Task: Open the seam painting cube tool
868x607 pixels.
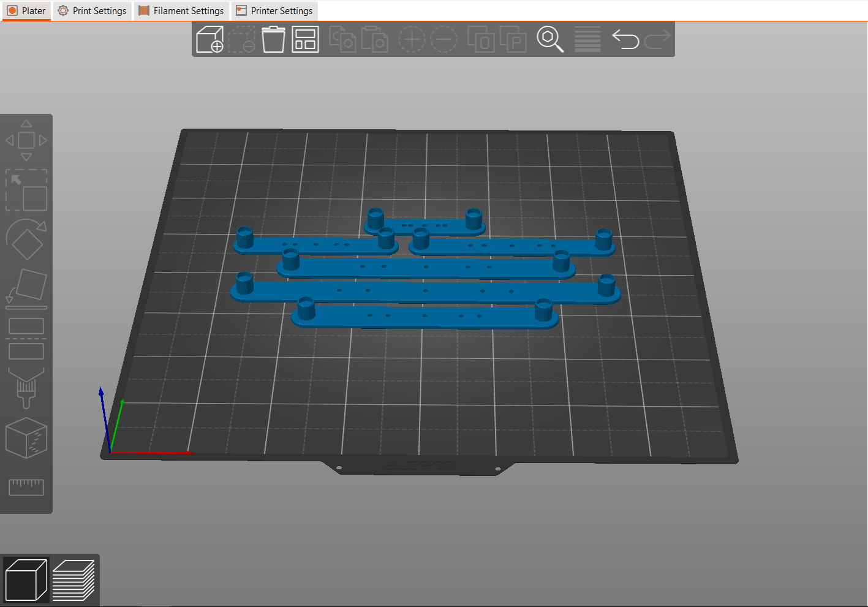Action: 26,438
